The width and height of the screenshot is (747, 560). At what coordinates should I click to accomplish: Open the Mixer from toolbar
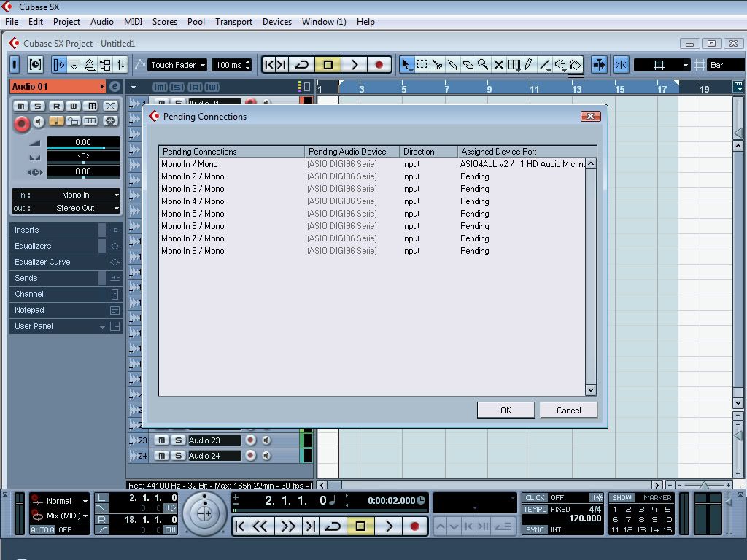click(121, 65)
